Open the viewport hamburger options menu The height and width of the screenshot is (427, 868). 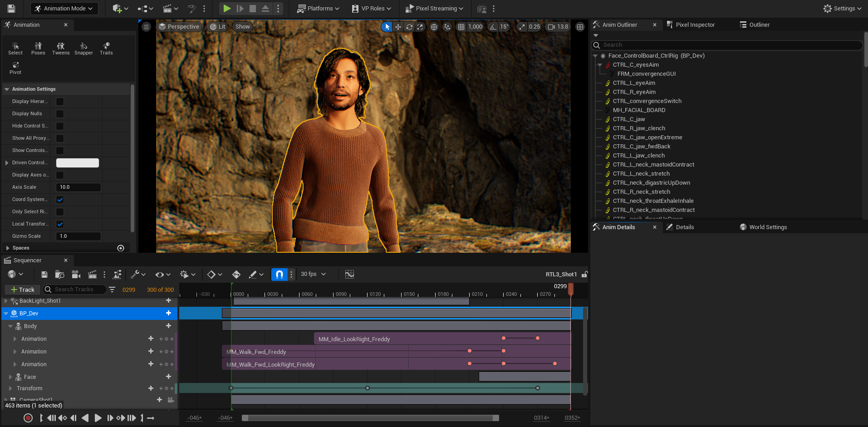tap(146, 27)
